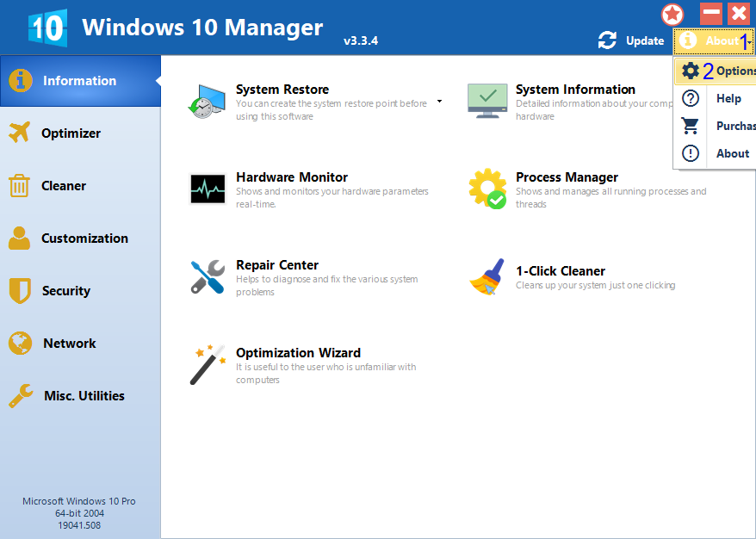Screen dimensions: 756x539
Task: Start Optimization Wizard by its title
Action: pos(298,352)
